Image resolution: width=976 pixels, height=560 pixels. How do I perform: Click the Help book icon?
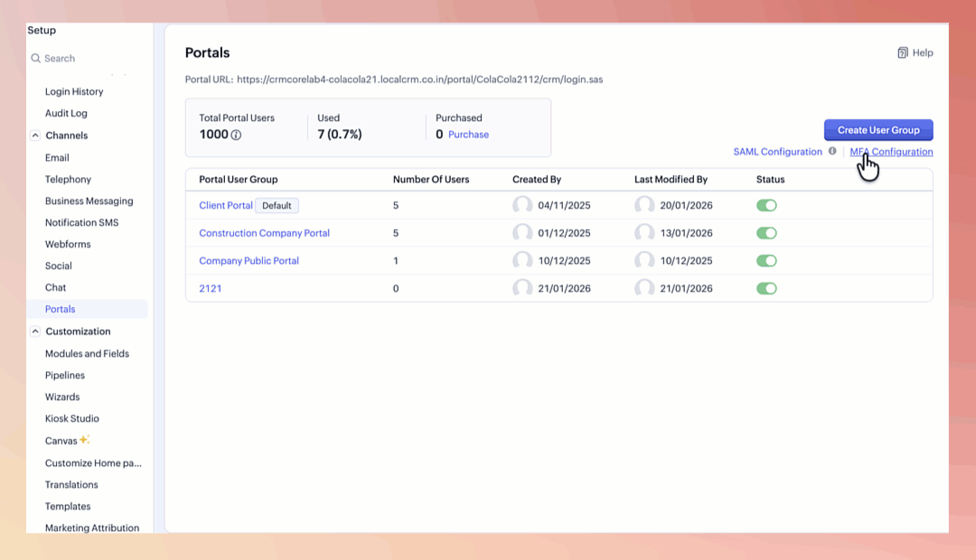pyautogui.click(x=902, y=53)
